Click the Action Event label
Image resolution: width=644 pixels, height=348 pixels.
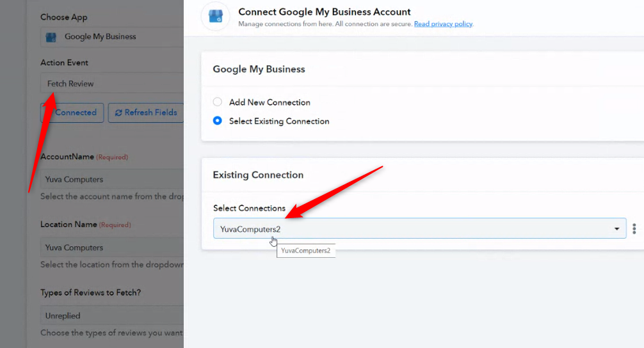pos(64,63)
